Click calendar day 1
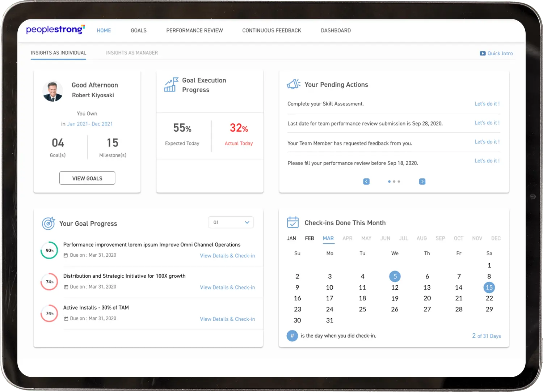This screenshot has width=543, height=392. (x=489, y=265)
